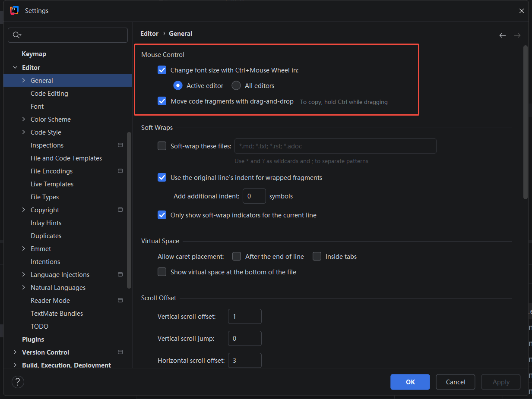Expand the Emmet node chevron

(x=24, y=249)
